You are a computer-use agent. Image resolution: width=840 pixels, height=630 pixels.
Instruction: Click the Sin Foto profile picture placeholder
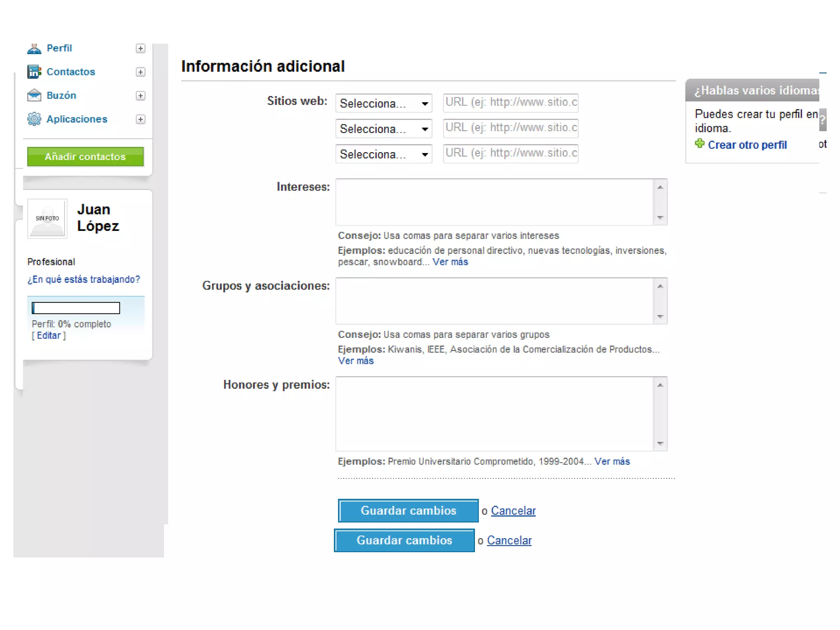point(47,218)
